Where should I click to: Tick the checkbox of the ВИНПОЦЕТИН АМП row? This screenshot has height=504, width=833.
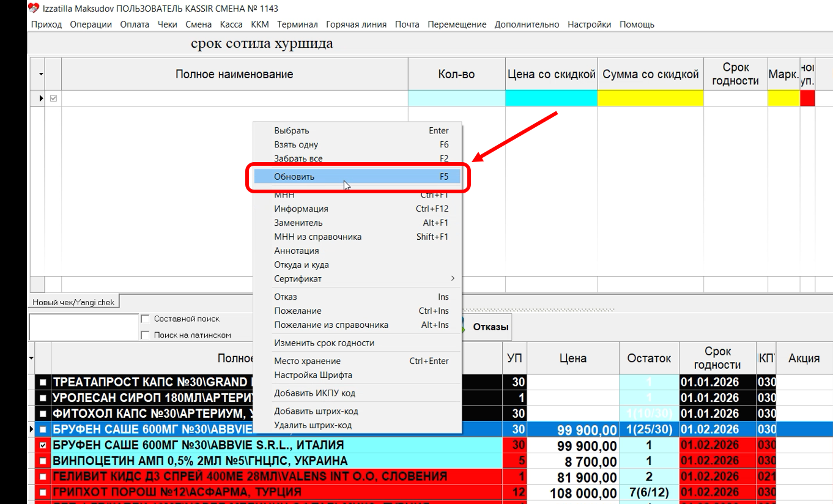point(43,461)
